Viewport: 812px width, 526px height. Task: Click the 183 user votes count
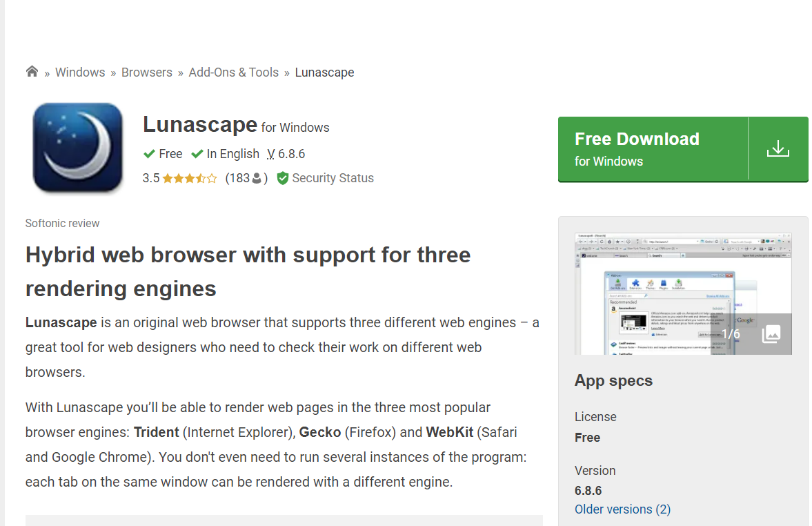pyautogui.click(x=246, y=178)
